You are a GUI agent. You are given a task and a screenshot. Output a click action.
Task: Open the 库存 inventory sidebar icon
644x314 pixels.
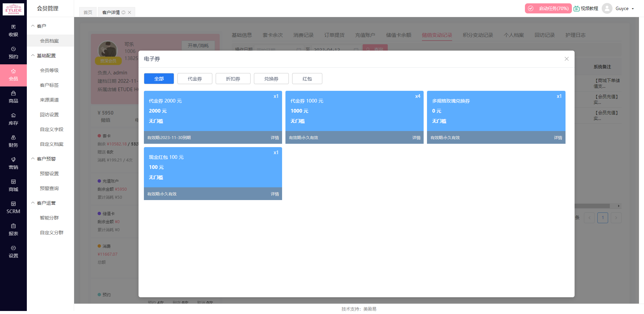coord(13,119)
